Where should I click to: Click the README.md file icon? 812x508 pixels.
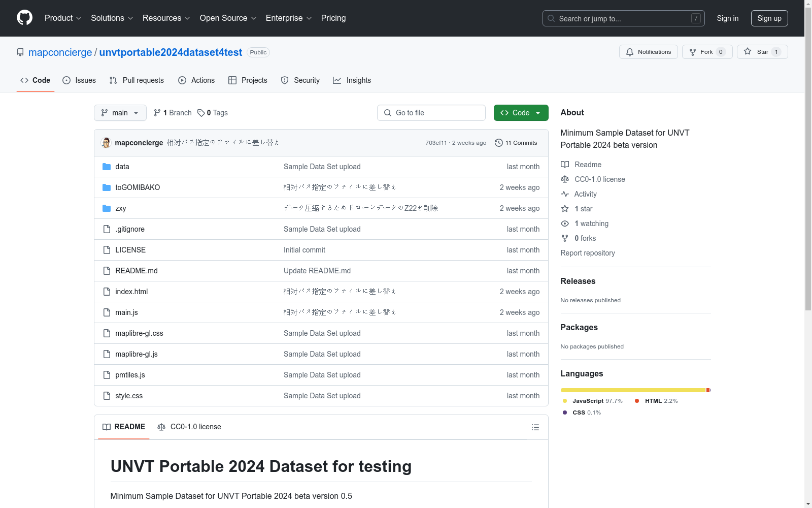pyautogui.click(x=107, y=271)
